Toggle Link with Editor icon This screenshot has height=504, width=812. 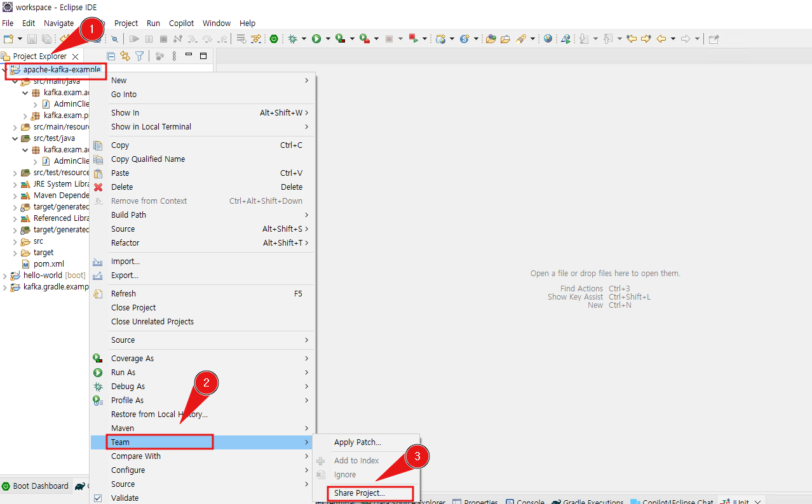(x=125, y=56)
